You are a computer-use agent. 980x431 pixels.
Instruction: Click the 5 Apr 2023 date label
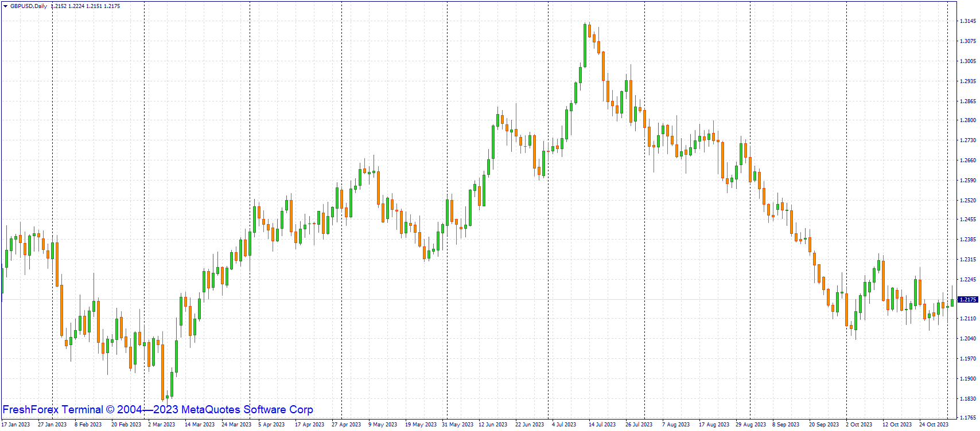click(x=271, y=425)
